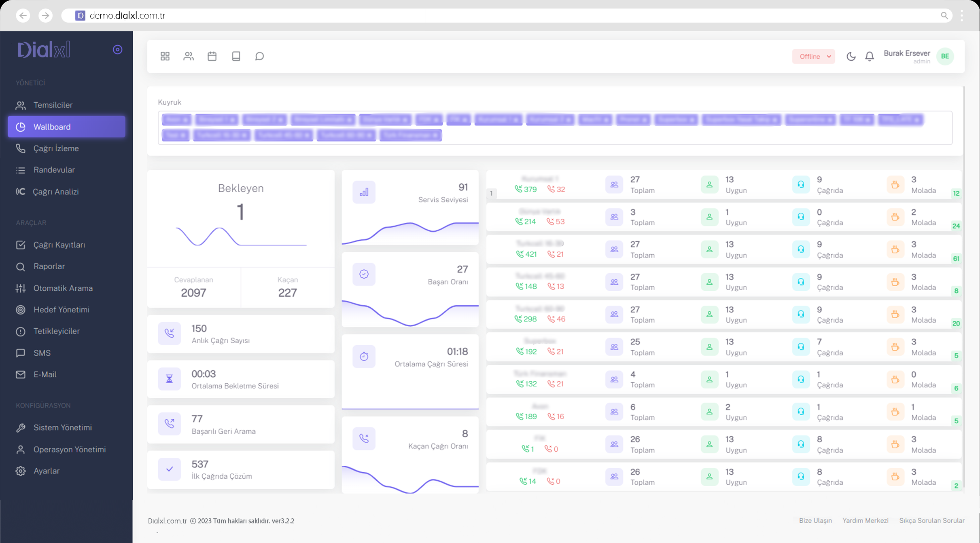980x543 pixels.
Task: Open the dashboard grid icon in top toolbar
Action: (x=165, y=56)
